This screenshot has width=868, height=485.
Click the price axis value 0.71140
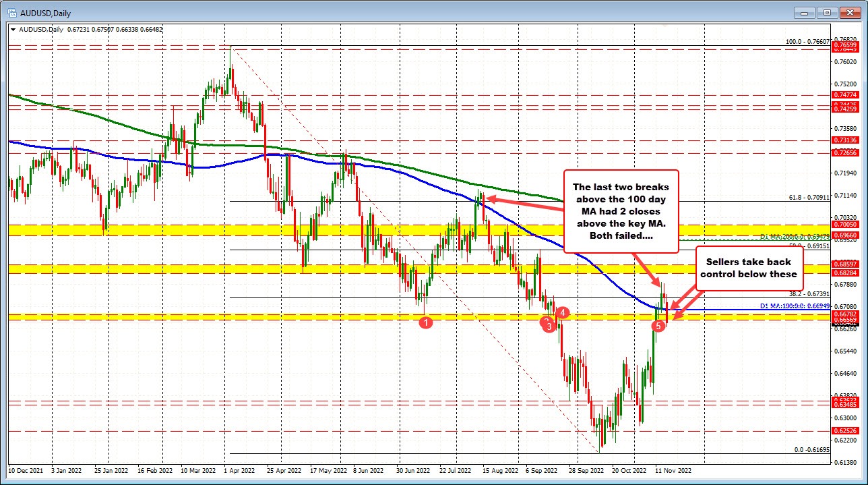coord(846,195)
